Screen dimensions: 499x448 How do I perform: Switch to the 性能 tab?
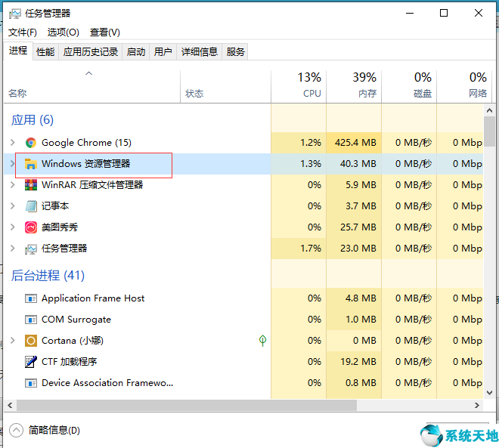pyautogui.click(x=45, y=52)
